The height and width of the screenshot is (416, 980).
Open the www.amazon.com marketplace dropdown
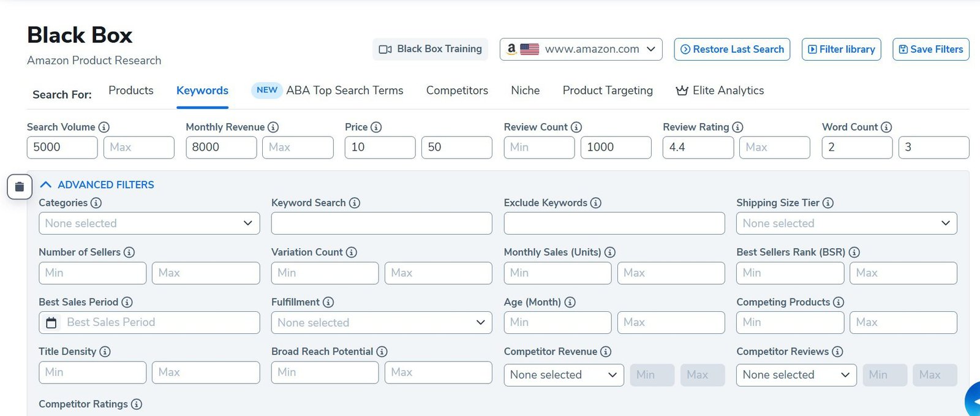point(581,49)
